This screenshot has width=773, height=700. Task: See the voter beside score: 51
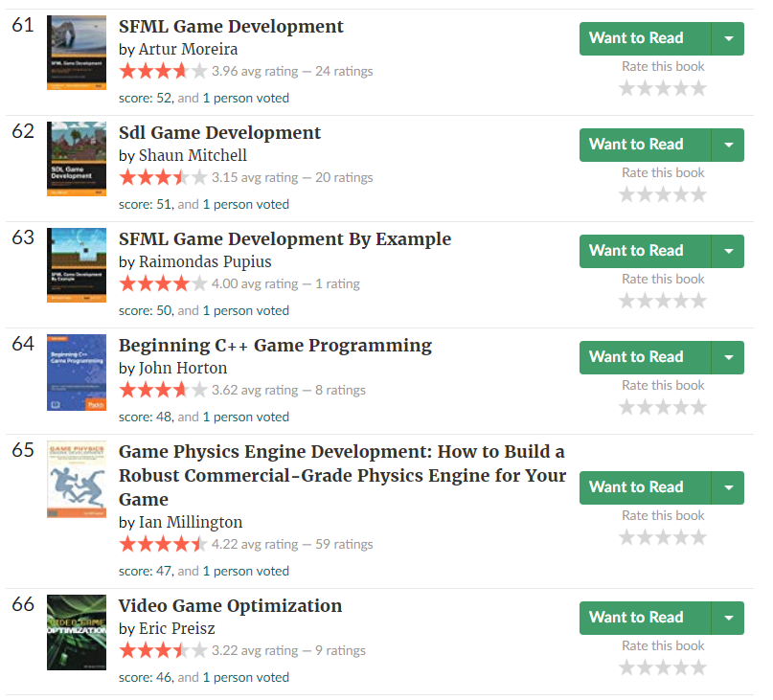(x=246, y=204)
